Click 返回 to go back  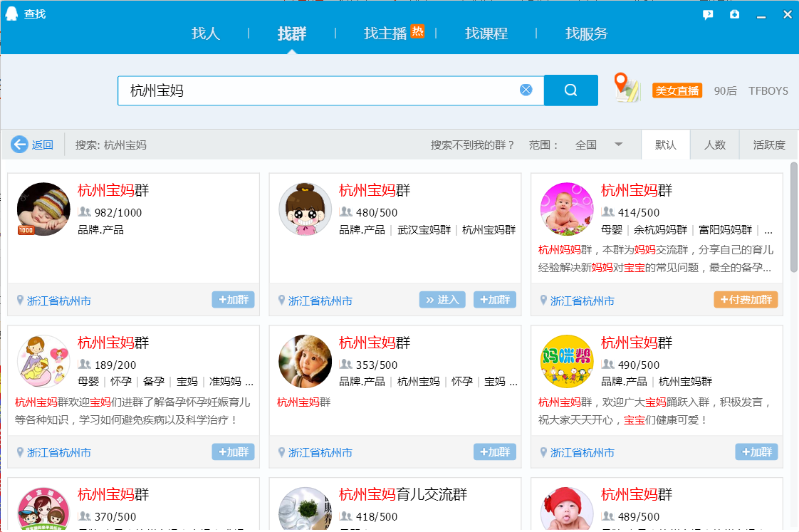coord(42,145)
